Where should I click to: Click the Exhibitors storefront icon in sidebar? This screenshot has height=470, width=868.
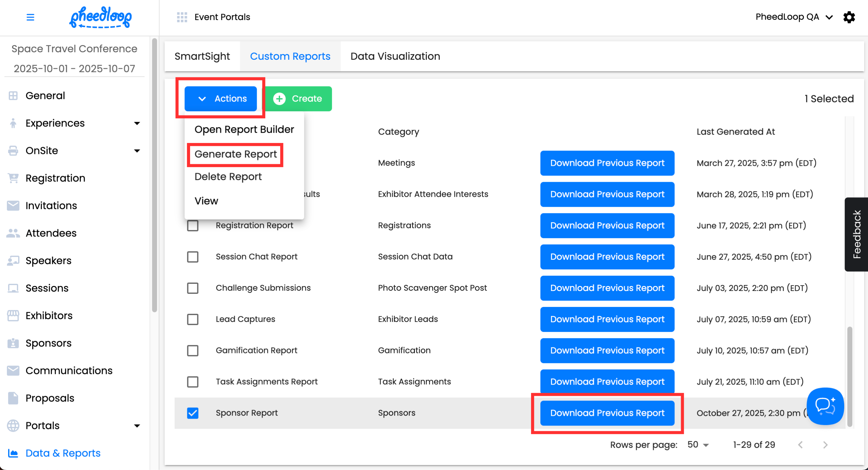[x=13, y=315]
